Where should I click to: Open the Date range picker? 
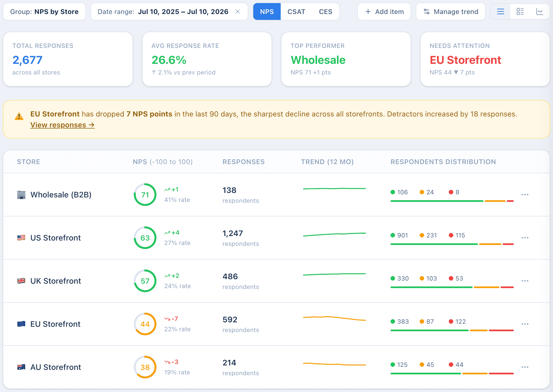point(169,11)
